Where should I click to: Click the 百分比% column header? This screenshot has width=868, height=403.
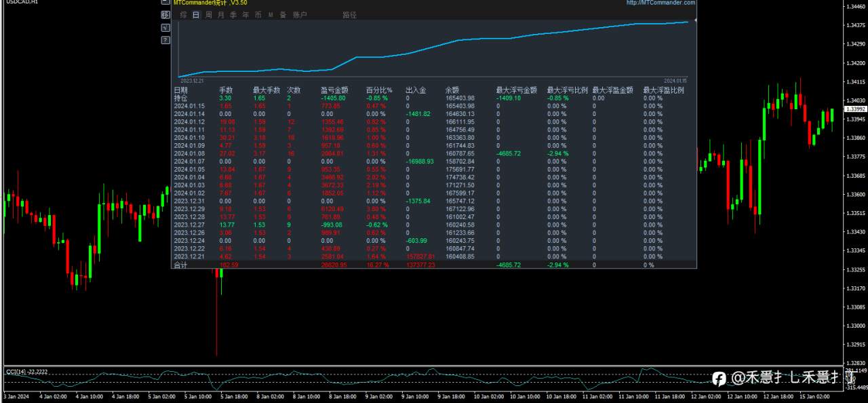click(x=379, y=90)
